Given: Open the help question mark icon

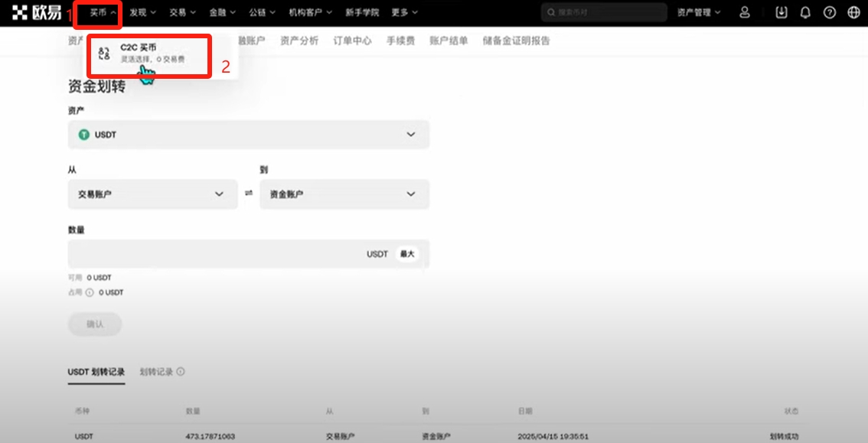Looking at the screenshot, I should click(x=830, y=12).
